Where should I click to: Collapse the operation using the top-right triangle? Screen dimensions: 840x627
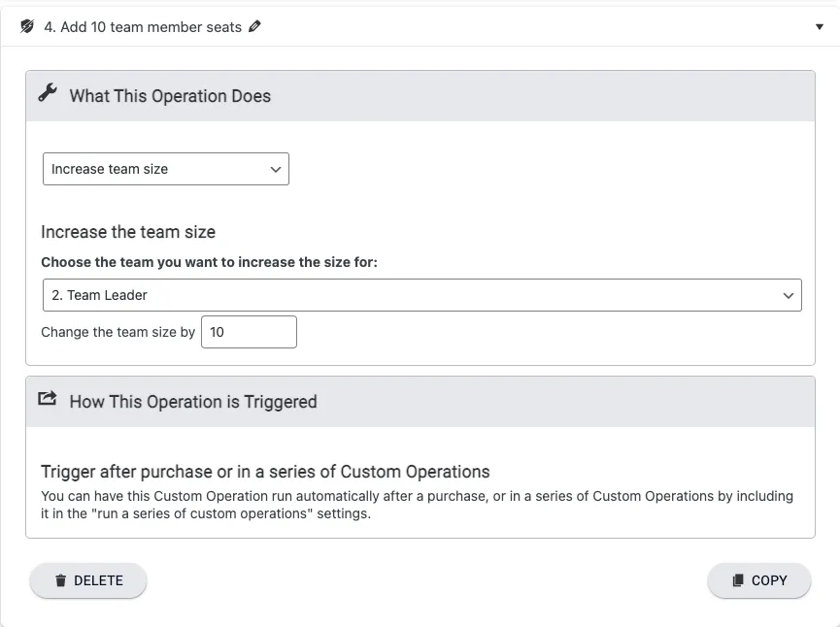(818, 26)
